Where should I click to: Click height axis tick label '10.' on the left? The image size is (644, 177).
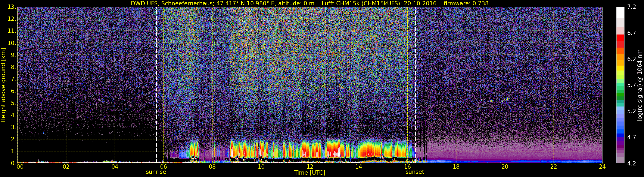pos(12,43)
